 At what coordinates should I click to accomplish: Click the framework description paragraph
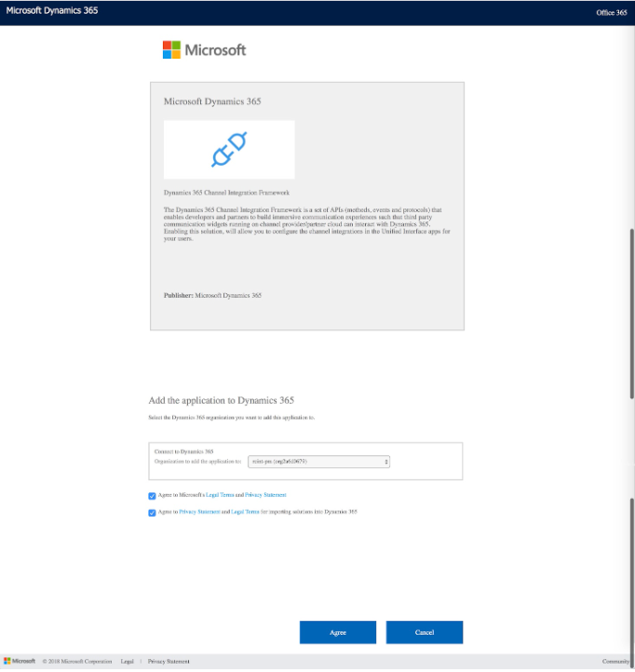point(307,224)
